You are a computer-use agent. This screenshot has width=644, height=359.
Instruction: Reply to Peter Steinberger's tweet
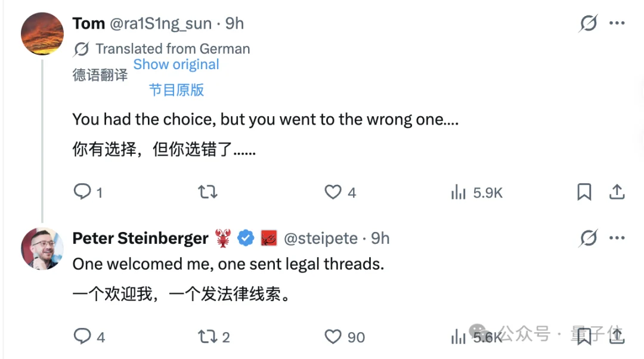coord(82,337)
